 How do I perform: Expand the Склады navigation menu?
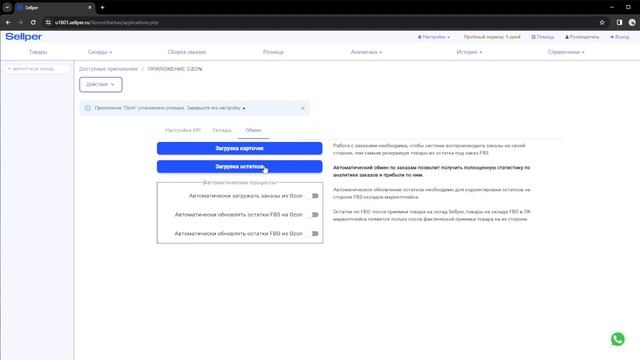[100, 52]
